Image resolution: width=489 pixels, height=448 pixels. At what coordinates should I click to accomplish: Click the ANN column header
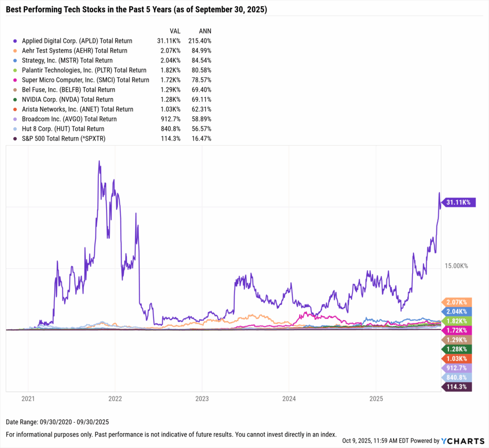click(204, 30)
